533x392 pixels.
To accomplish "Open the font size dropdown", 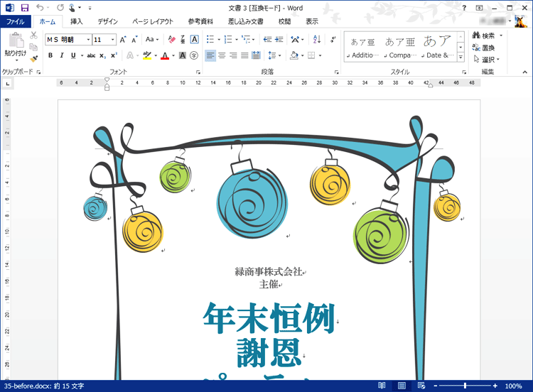I will coord(113,40).
